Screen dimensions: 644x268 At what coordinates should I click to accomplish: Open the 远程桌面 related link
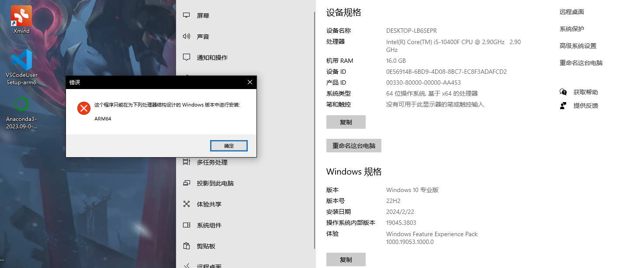pyautogui.click(x=572, y=12)
